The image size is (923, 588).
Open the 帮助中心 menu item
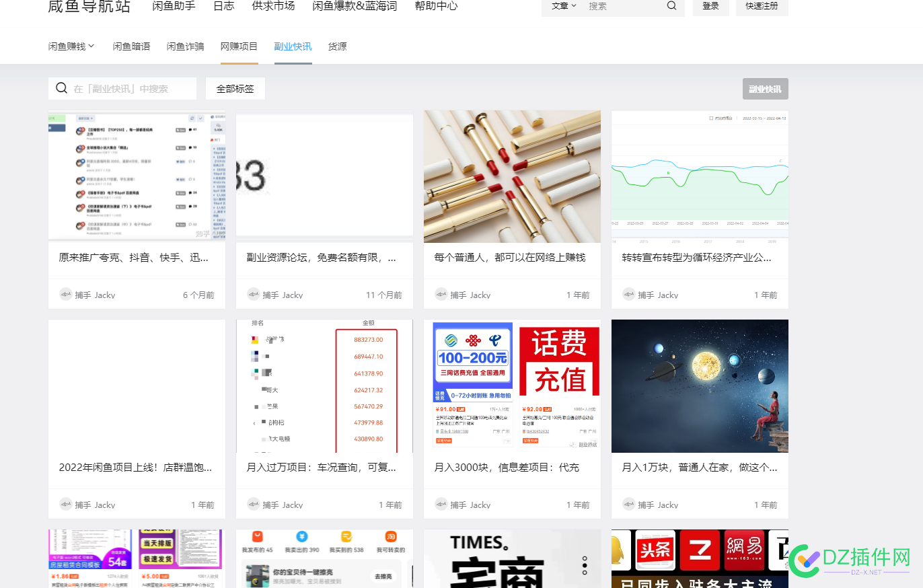436,5
